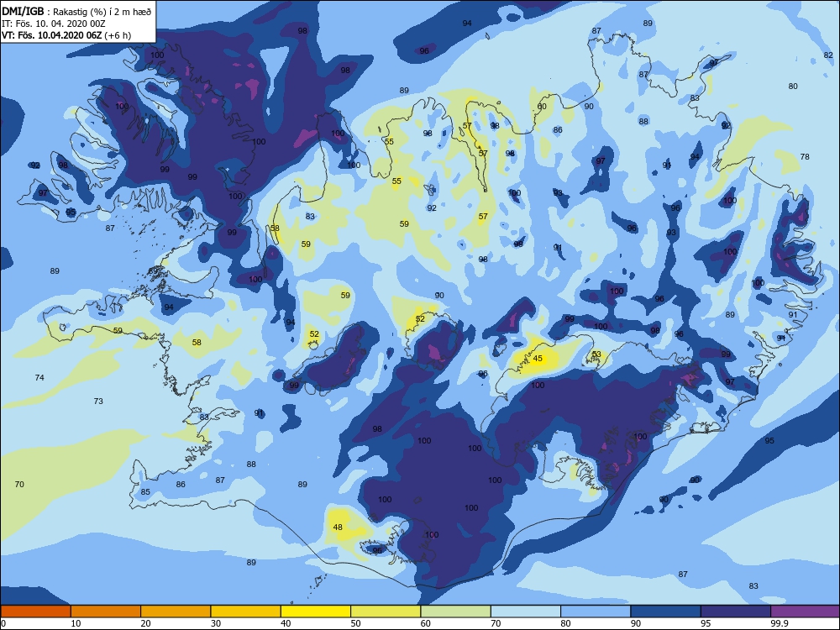
Task: Click the legend scale label 50
Action: (x=355, y=623)
